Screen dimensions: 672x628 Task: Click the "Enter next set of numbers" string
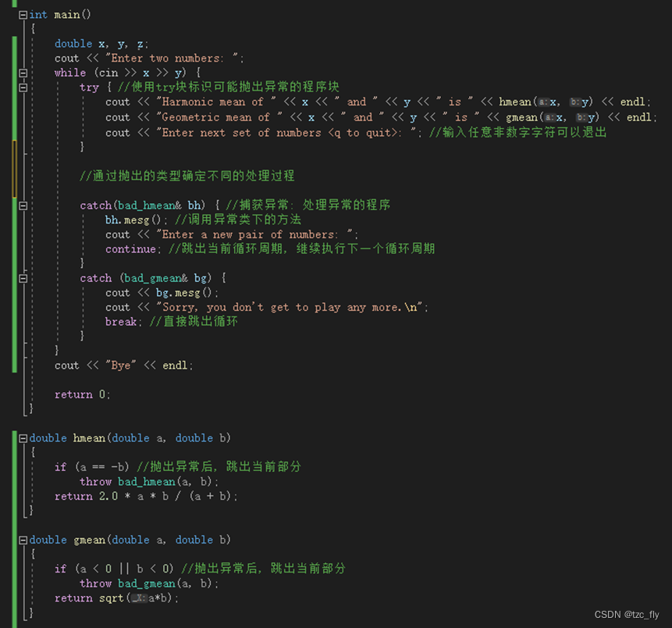pyautogui.click(x=286, y=133)
